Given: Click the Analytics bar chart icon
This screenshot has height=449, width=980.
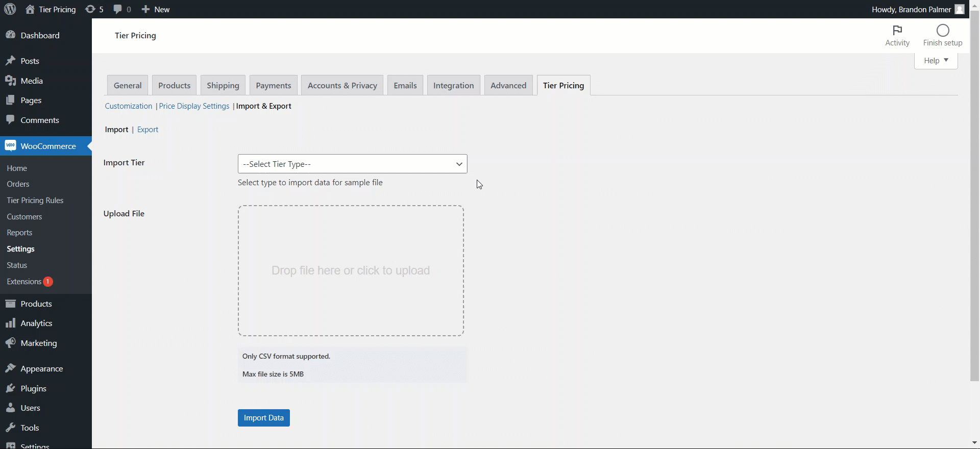Looking at the screenshot, I should click(x=10, y=323).
